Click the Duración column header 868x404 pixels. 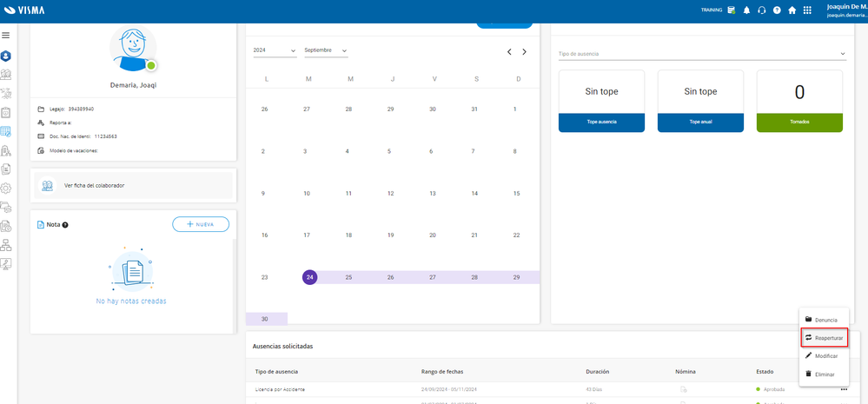(597, 371)
